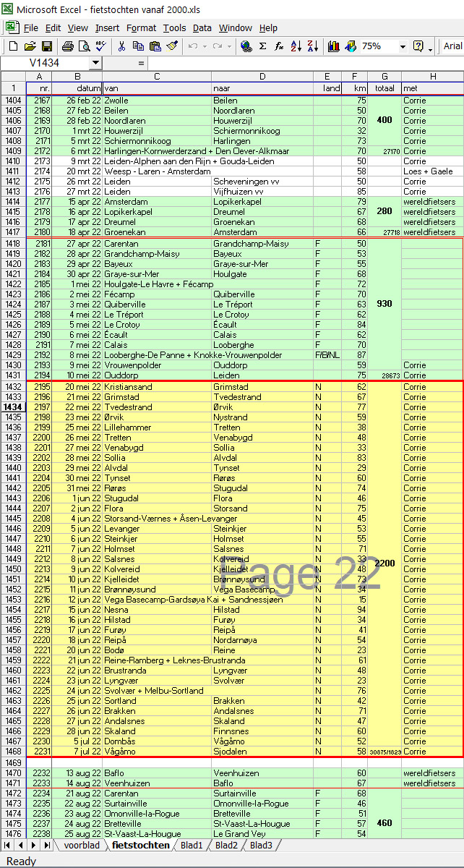Image resolution: width=464 pixels, height=868 pixels.
Task: Click the cell Loes + Gaele
Action: 431,171
